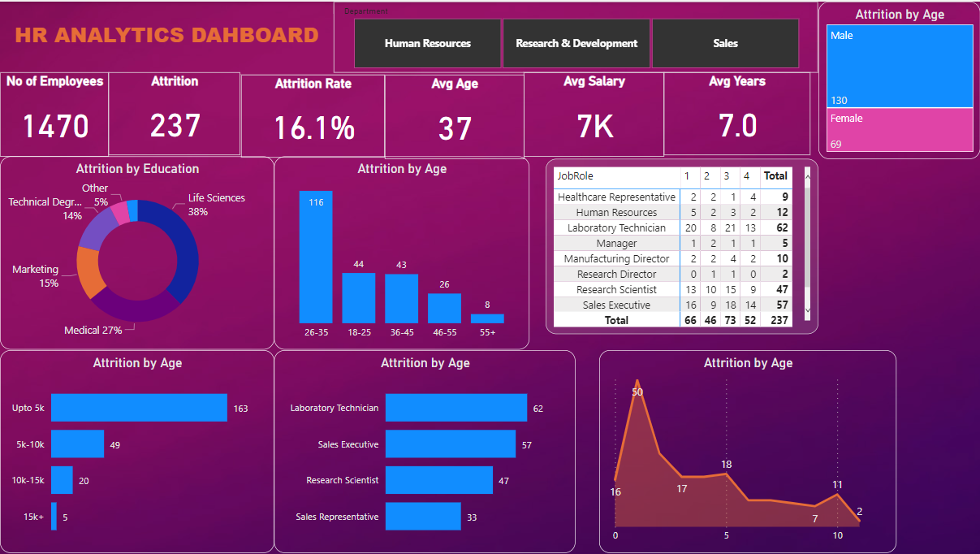Click the JobRole column header
Screen dimensions: 980x554
(x=576, y=176)
